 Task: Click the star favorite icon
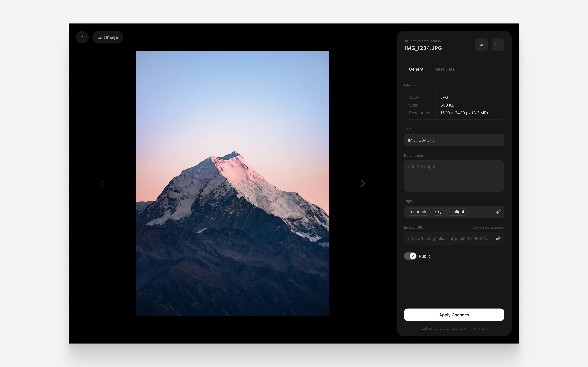point(482,45)
